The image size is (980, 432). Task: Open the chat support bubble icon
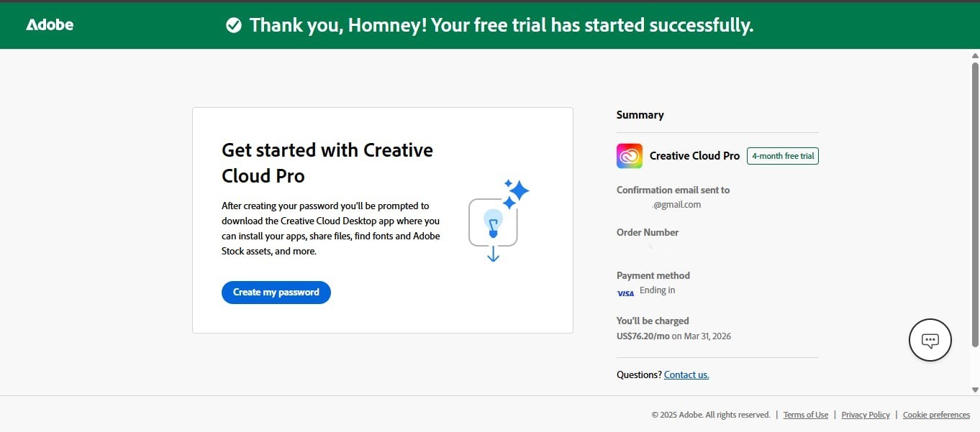coord(930,339)
